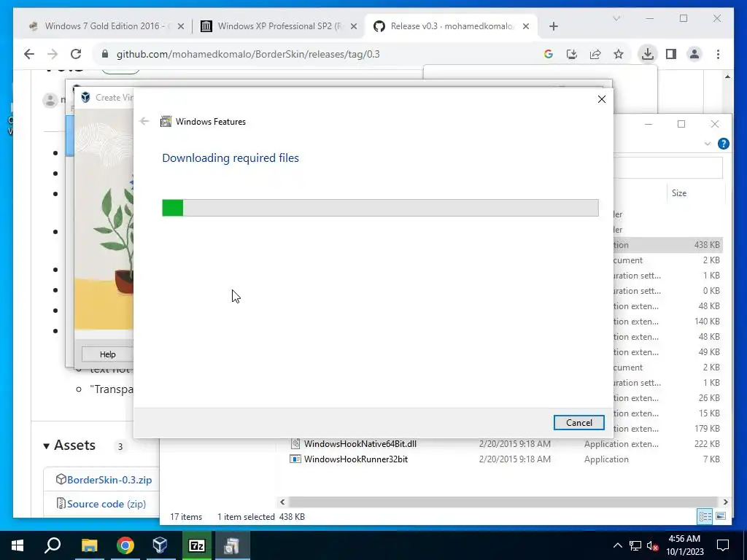Click the Google icon in address bar
The height and width of the screenshot is (560, 747).
coord(549,54)
